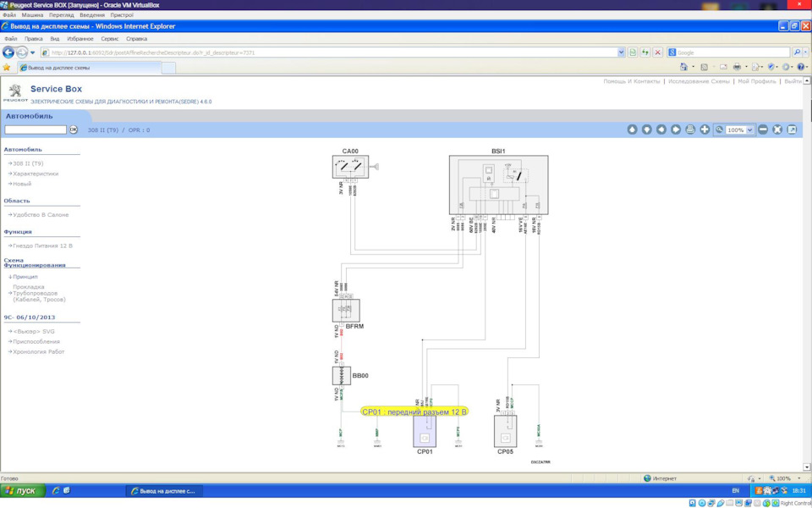Click the 'Хронология Работ' sidebar link
812x508 pixels.
click(x=39, y=352)
